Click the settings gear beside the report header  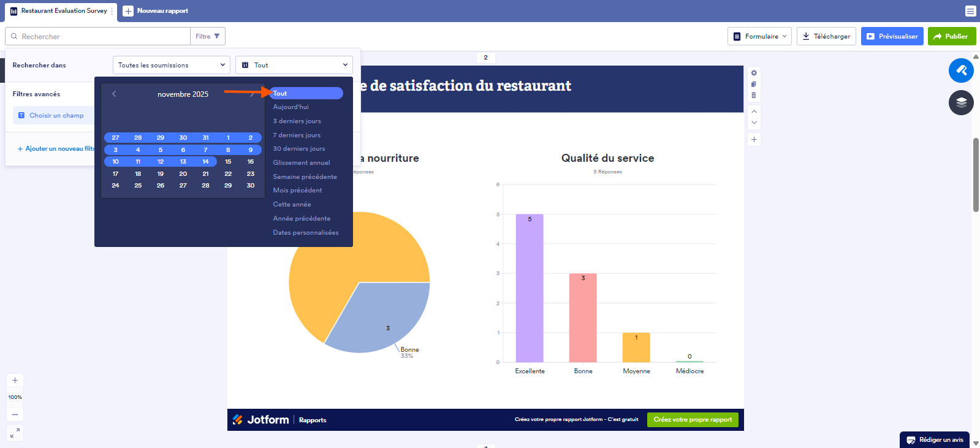pos(754,73)
